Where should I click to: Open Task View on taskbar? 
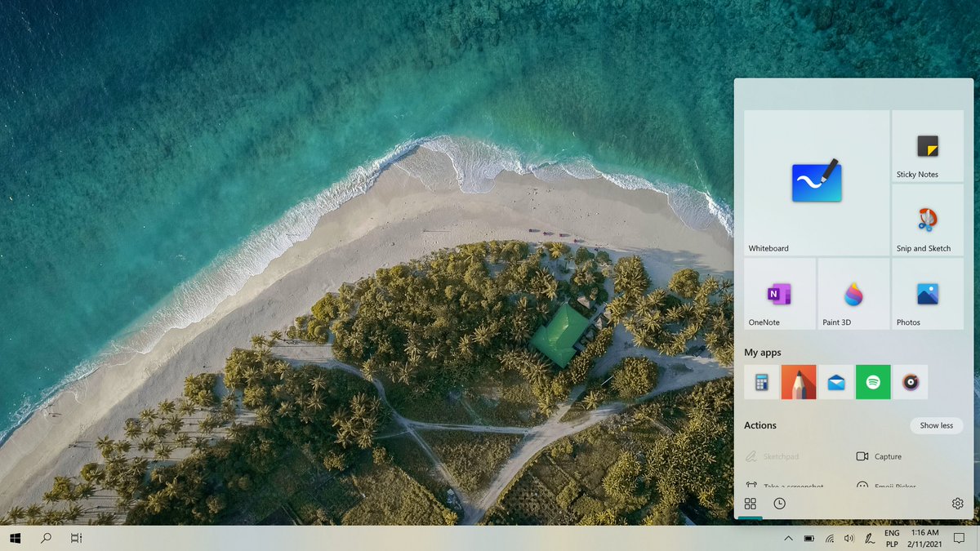click(76, 538)
